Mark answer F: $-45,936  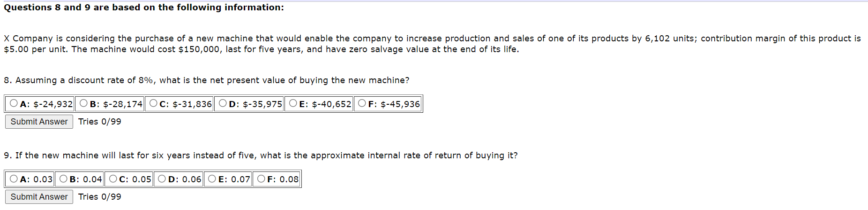(362, 103)
